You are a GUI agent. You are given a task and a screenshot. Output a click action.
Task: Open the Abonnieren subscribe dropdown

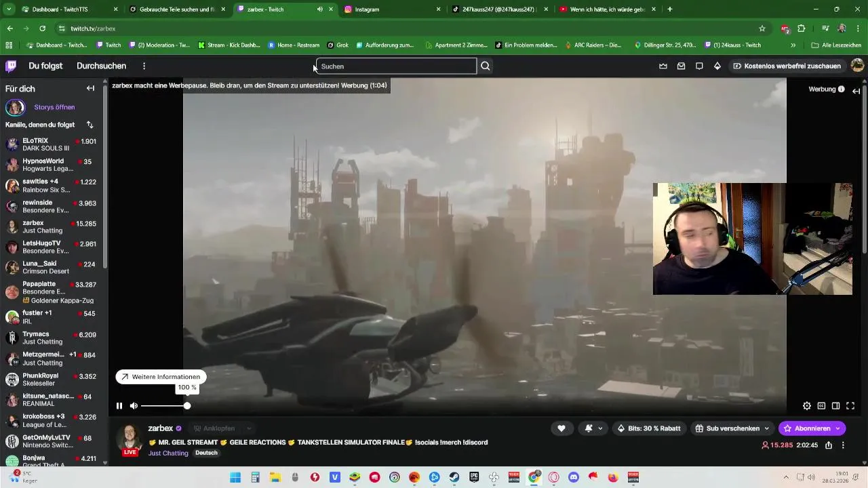pos(812,428)
